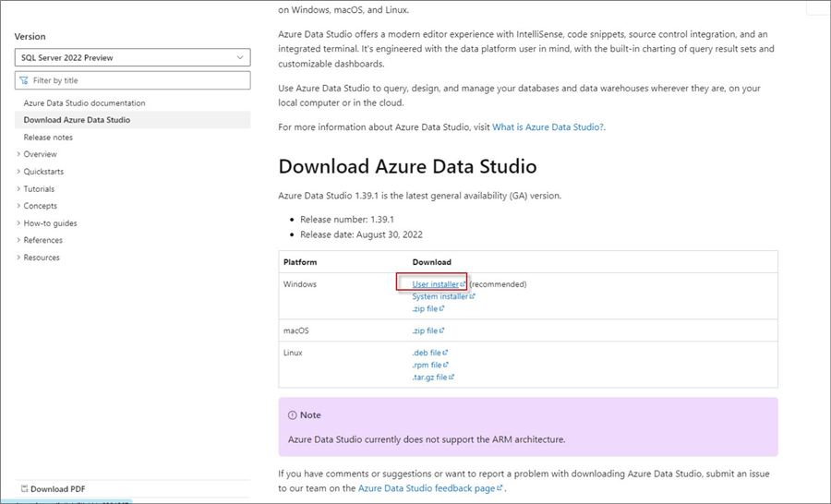831x504 pixels.
Task: Select Download Azure Data Studio sidebar item
Action: tap(132, 120)
